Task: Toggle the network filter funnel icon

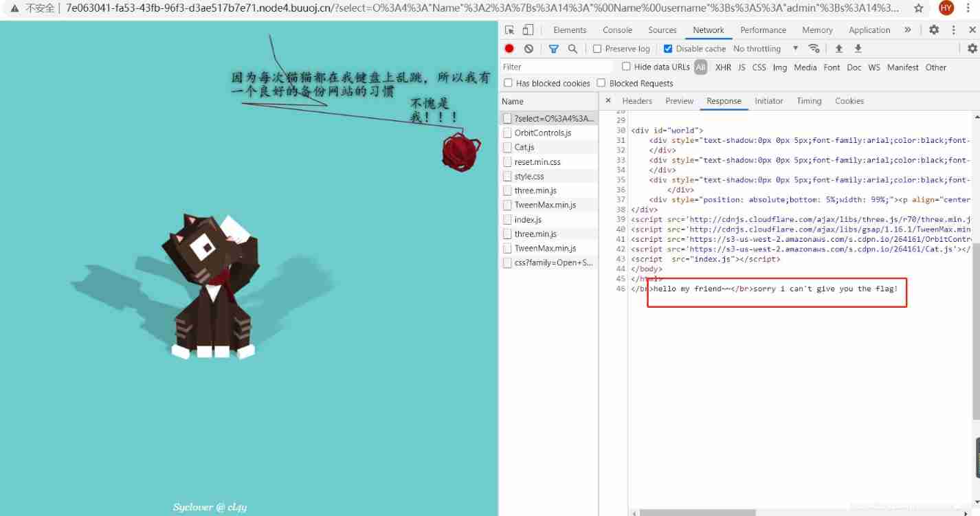Action: pyautogui.click(x=553, y=49)
